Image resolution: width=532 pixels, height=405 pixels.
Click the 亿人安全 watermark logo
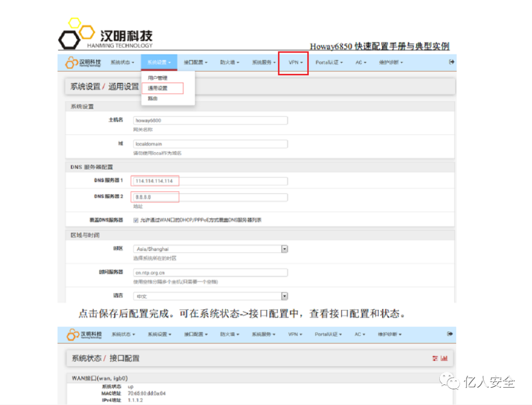point(449,381)
